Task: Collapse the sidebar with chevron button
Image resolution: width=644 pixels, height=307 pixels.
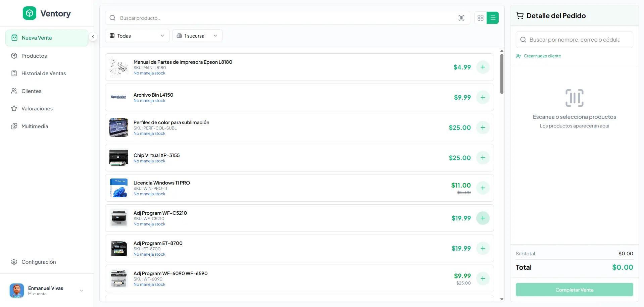Action: [93, 37]
